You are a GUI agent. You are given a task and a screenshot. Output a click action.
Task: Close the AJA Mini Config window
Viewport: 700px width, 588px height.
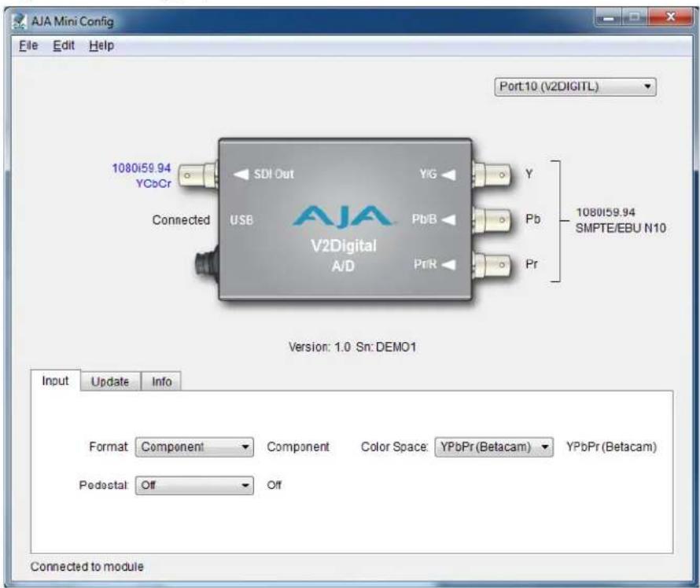click(x=669, y=18)
